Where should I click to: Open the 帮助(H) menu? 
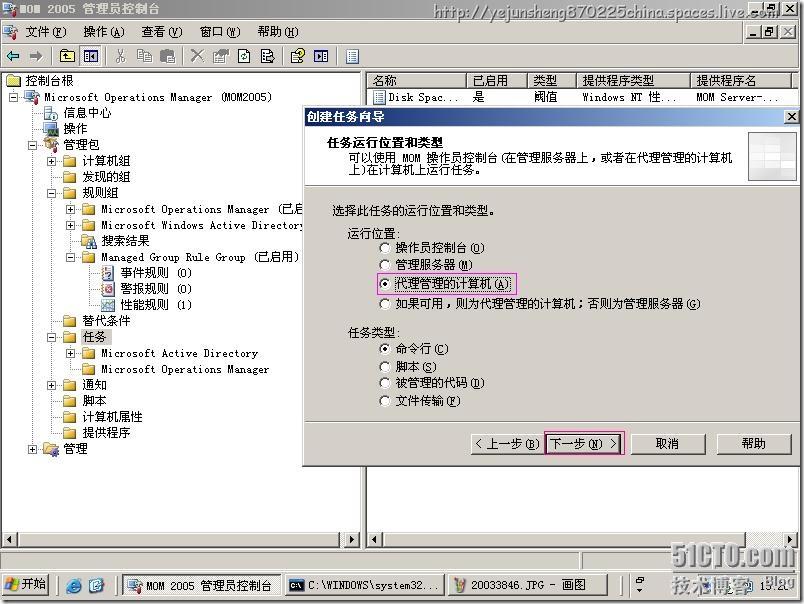278,32
